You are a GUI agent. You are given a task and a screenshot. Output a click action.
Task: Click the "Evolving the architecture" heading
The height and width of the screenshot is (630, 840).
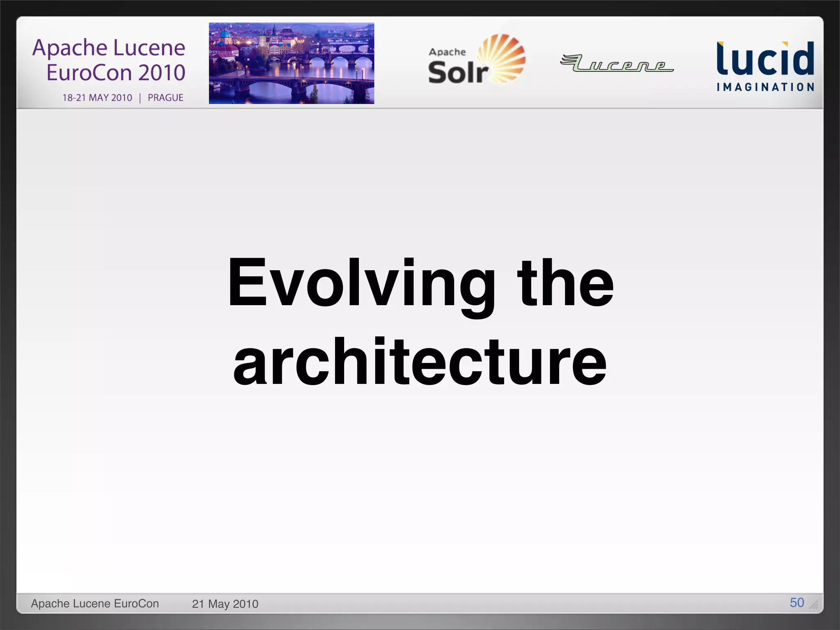point(420,321)
